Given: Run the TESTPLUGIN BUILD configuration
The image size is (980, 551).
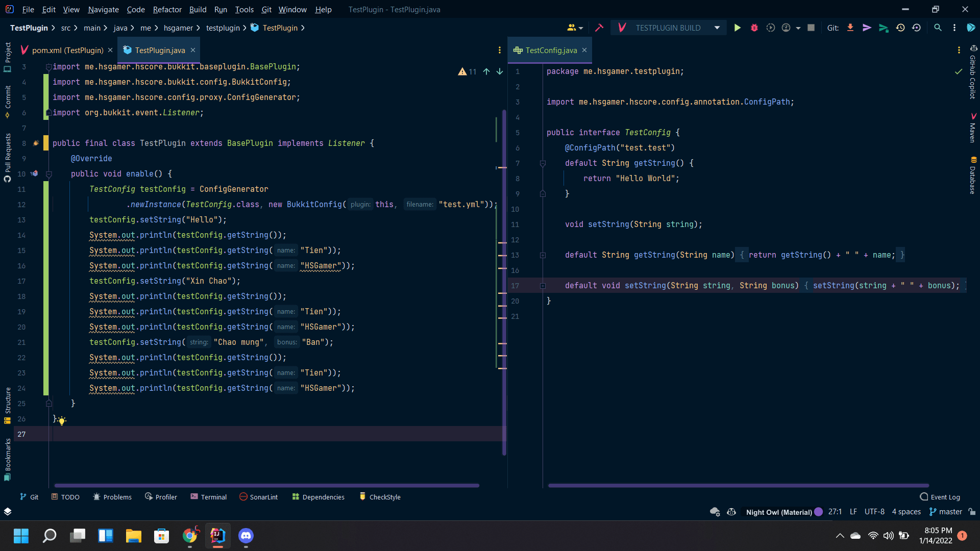Looking at the screenshot, I should pyautogui.click(x=737, y=28).
